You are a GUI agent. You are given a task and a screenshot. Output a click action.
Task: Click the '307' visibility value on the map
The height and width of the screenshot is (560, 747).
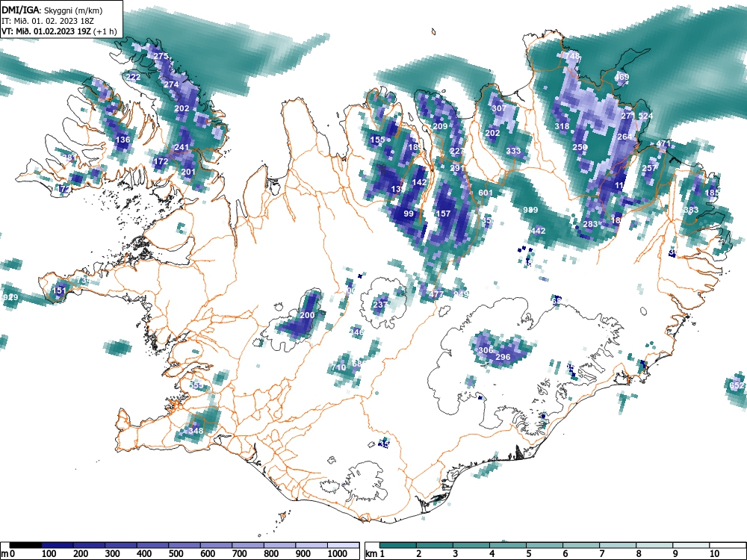click(499, 108)
